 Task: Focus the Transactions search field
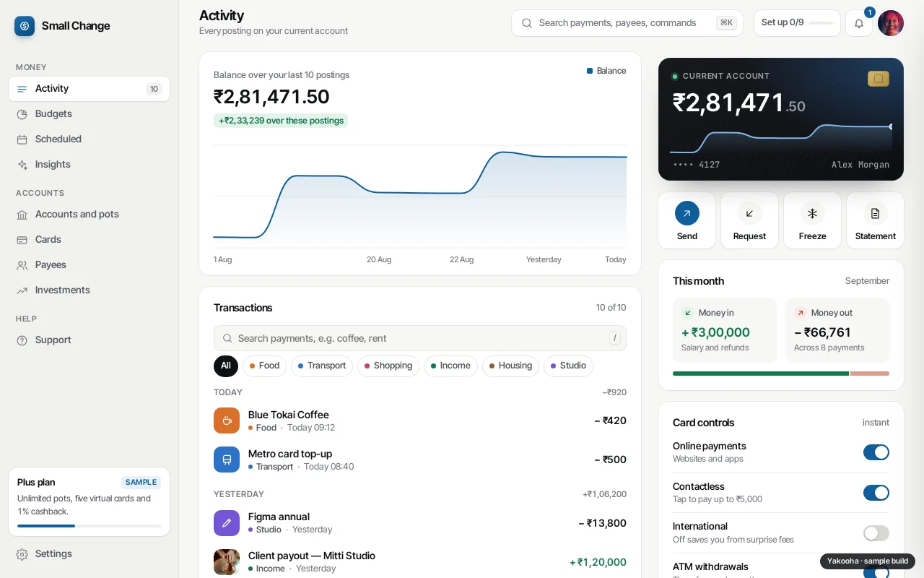(x=420, y=338)
